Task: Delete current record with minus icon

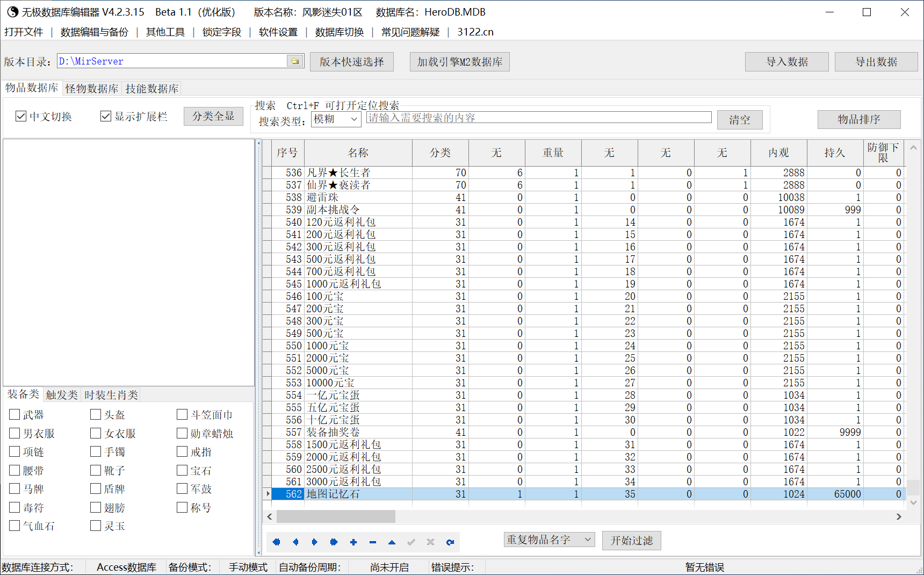Action: 373,542
